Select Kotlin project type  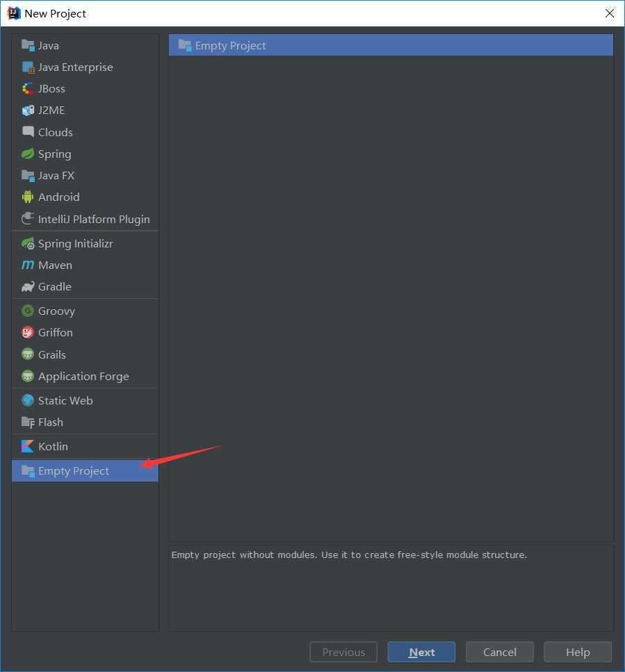coord(85,446)
